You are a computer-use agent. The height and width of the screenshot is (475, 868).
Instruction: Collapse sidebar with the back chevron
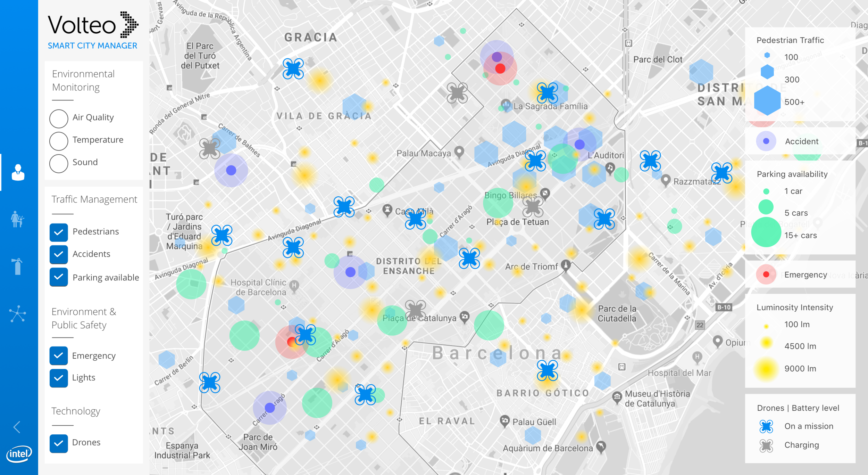(x=17, y=427)
